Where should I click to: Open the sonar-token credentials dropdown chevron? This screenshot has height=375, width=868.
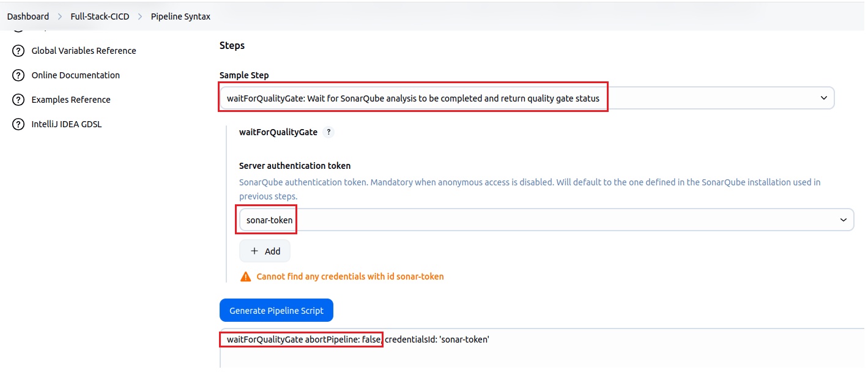tap(844, 220)
